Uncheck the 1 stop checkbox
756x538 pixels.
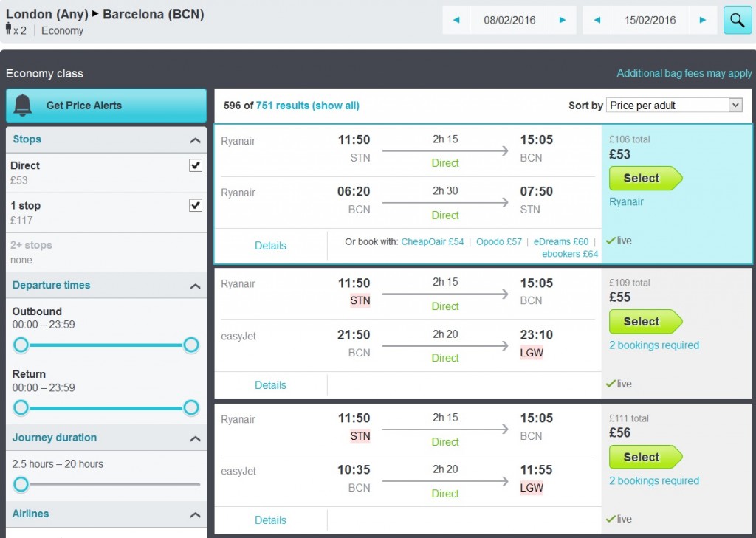tap(195, 205)
